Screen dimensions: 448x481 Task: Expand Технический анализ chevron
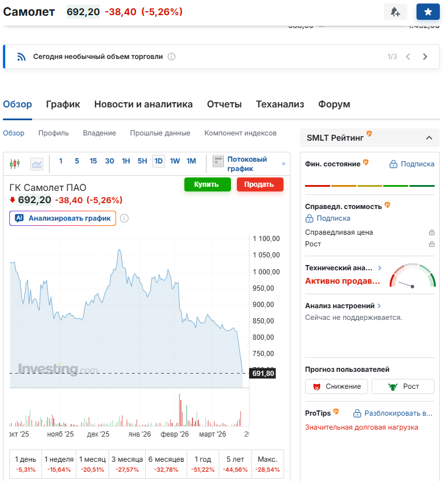(380, 268)
